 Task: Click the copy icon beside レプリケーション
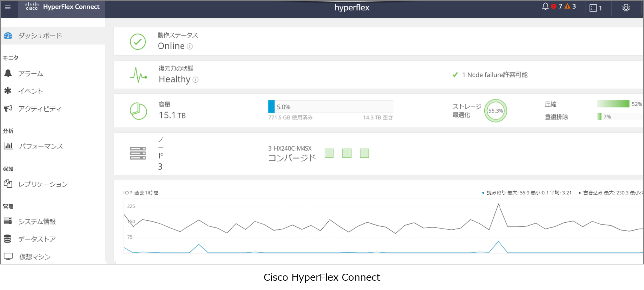pyautogui.click(x=8, y=183)
